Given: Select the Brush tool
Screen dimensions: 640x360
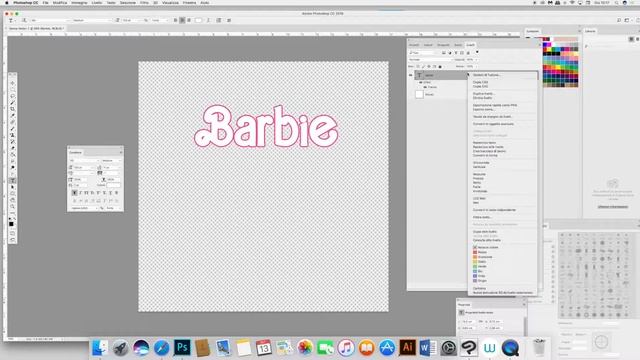Looking at the screenshot, I should click(x=13, y=129).
